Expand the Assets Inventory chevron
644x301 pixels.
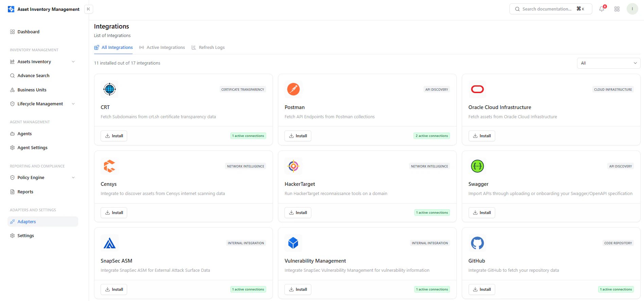pyautogui.click(x=73, y=61)
